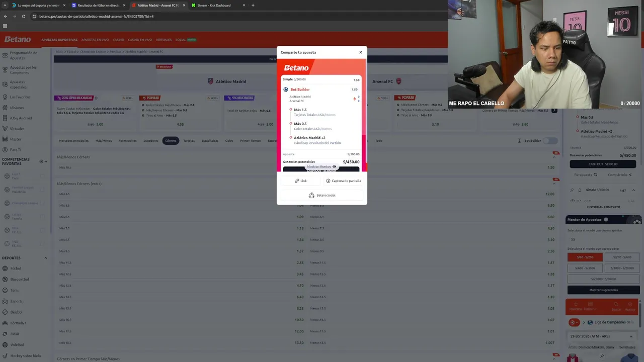Toggle the Bet Builder switch
This screenshot has height=362, width=644.
(550, 141)
